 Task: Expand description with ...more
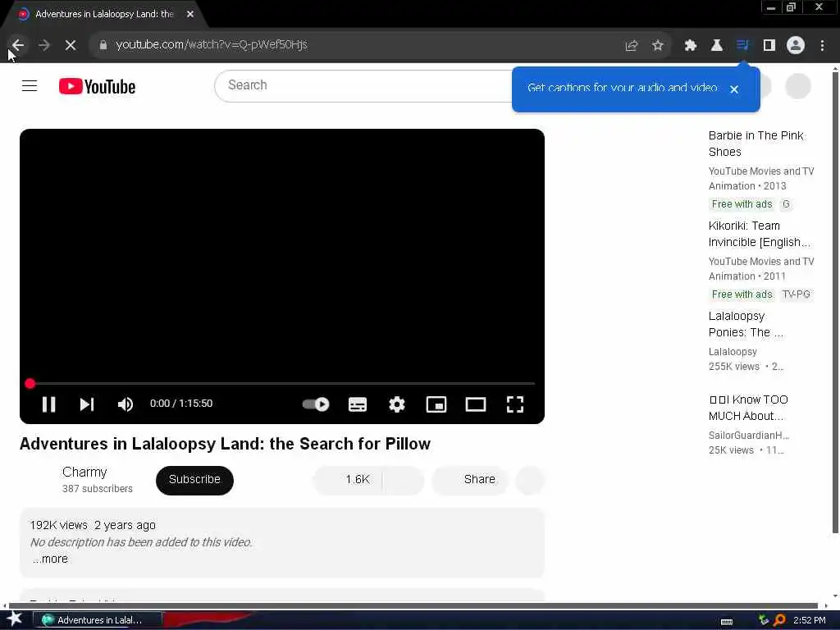click(50, 559)
